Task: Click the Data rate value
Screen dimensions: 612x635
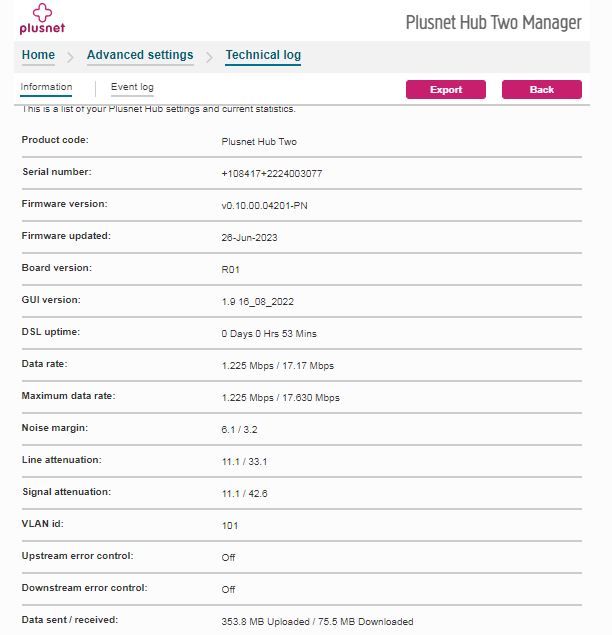Action: (x=277, y=366)
